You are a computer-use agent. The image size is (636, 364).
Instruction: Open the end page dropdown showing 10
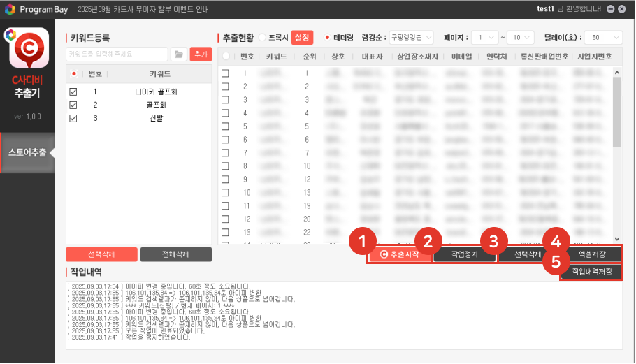pos(521,37)
